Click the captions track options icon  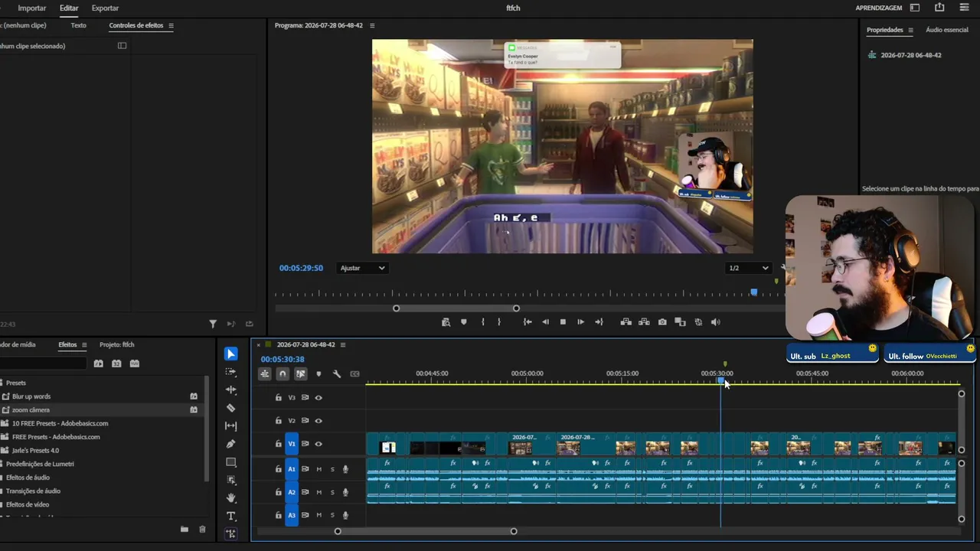354,373
